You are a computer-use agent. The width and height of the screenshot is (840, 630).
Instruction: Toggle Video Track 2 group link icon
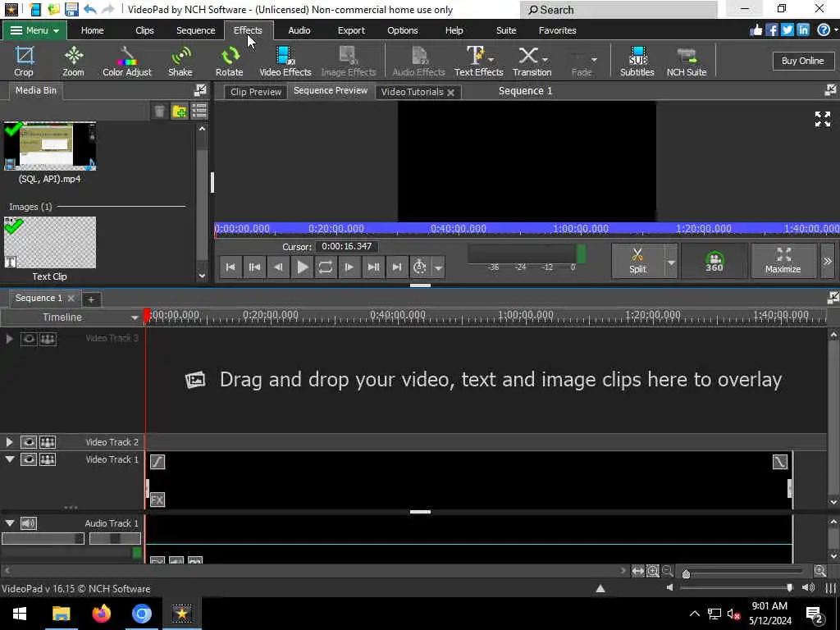[x=48, y=442]
